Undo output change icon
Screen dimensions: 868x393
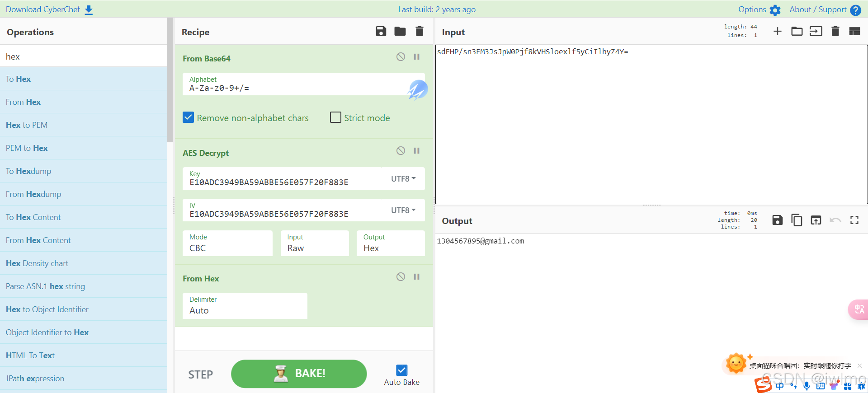(x=835, y=220)
